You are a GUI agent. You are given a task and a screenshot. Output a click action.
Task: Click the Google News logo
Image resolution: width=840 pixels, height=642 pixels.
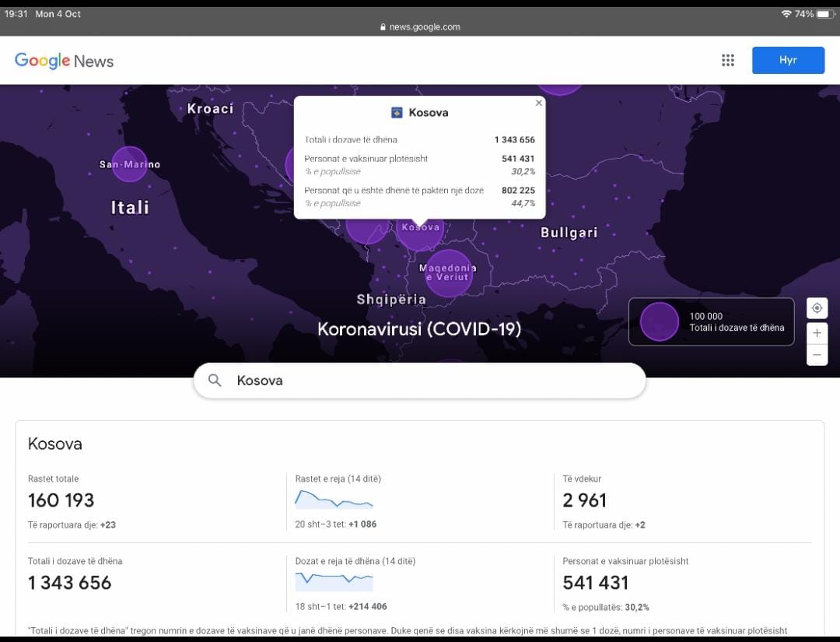point(64,61)
